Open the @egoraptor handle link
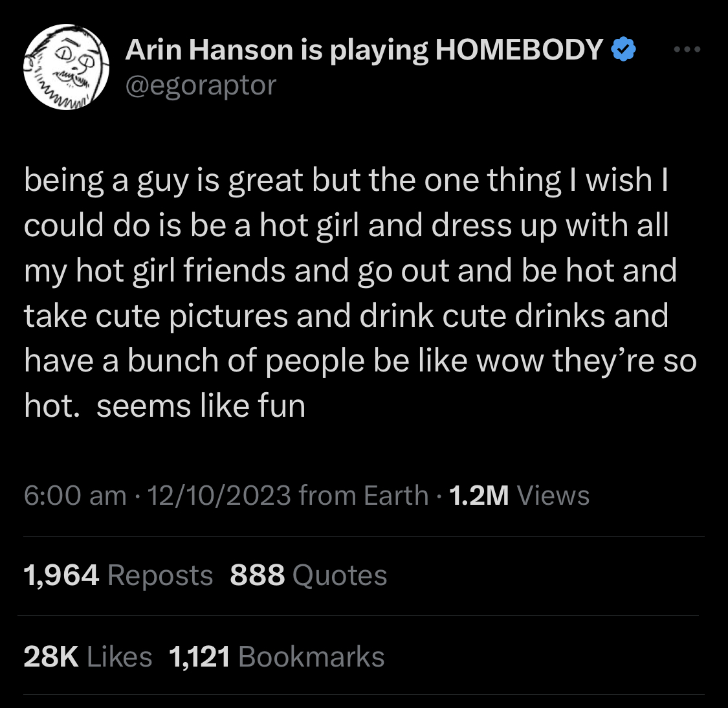 point(201,86)
